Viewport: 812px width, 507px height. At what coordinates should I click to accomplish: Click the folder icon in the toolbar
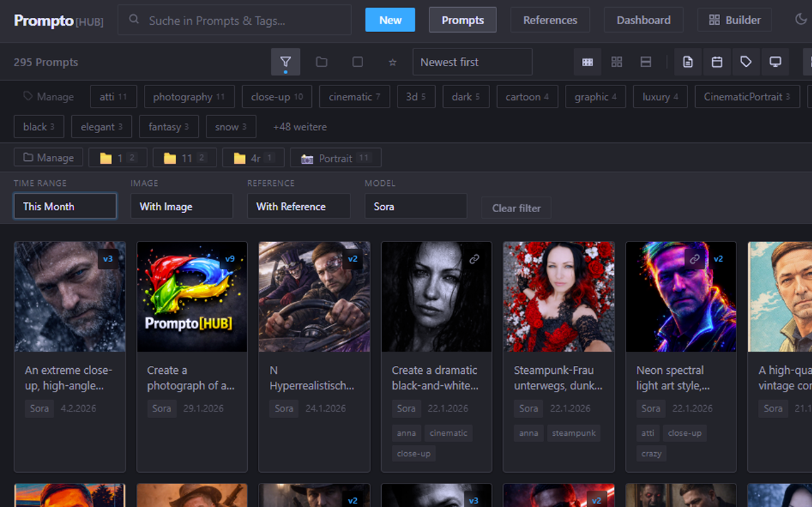[322, 62]
